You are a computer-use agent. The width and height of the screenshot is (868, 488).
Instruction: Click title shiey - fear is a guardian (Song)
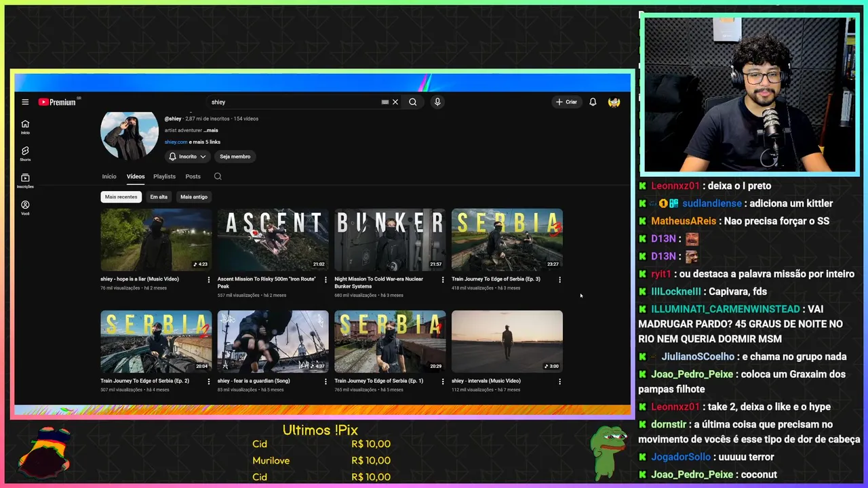(254, 381)
